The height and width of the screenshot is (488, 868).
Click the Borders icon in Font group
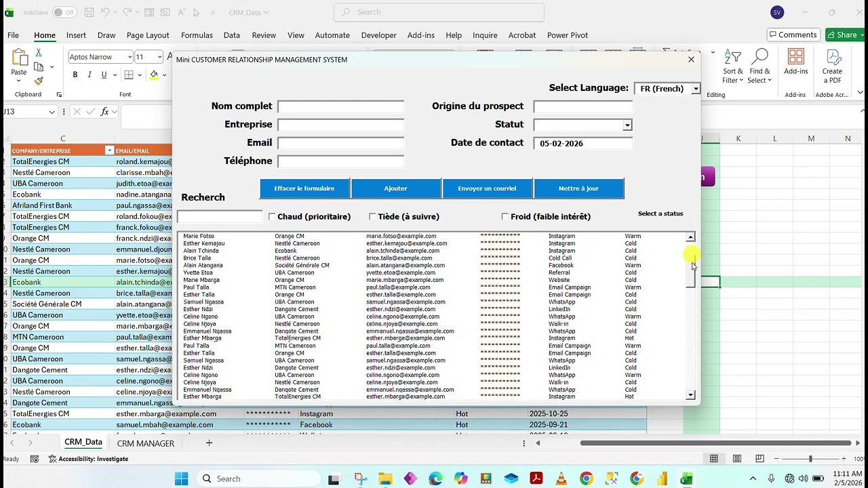[129, 75]
